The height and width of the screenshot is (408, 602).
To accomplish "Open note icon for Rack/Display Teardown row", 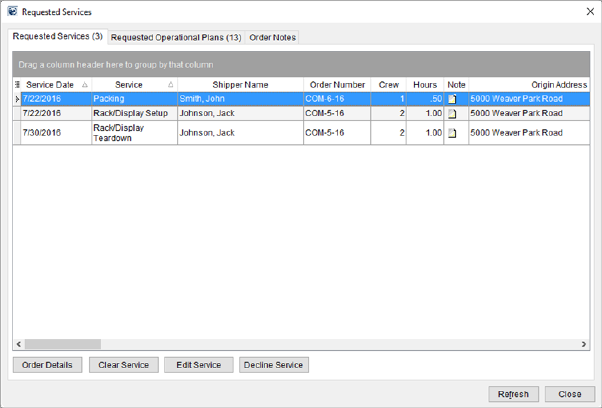I will 452,132.
